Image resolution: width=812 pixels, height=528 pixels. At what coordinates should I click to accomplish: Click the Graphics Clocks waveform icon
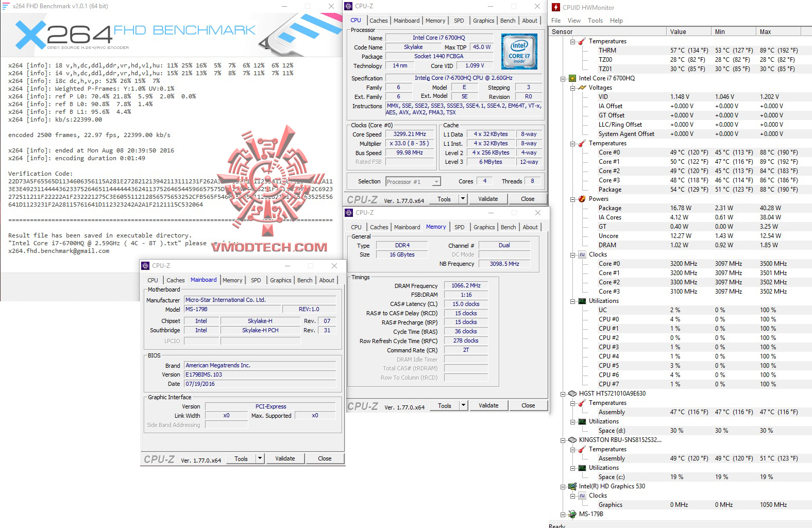click(582, 496)
